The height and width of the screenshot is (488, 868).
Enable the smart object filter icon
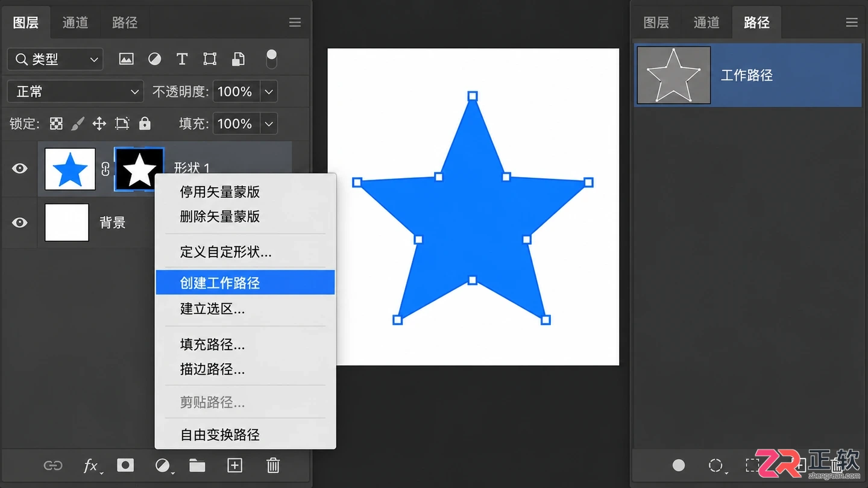pyautogui.click(x=239, y=59)
